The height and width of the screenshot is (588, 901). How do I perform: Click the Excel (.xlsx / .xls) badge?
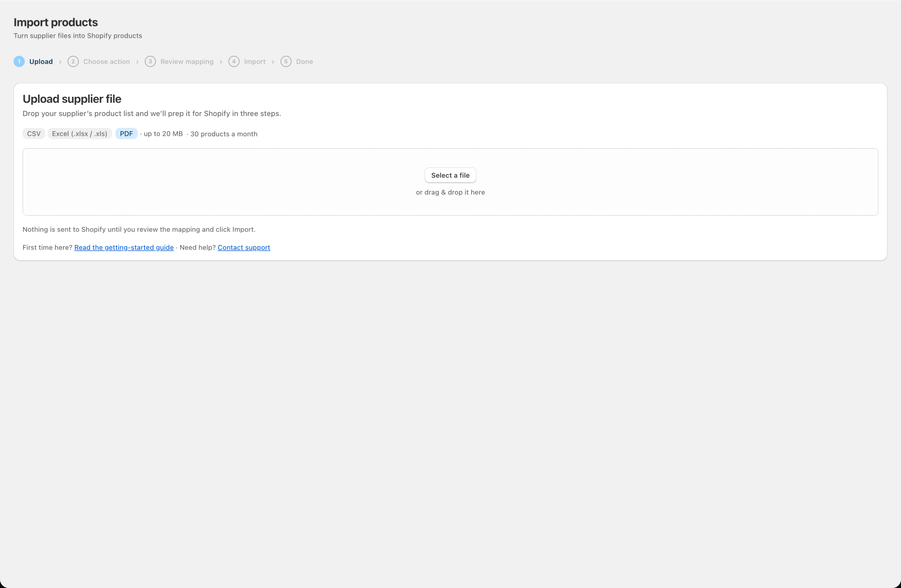(79, 134)
